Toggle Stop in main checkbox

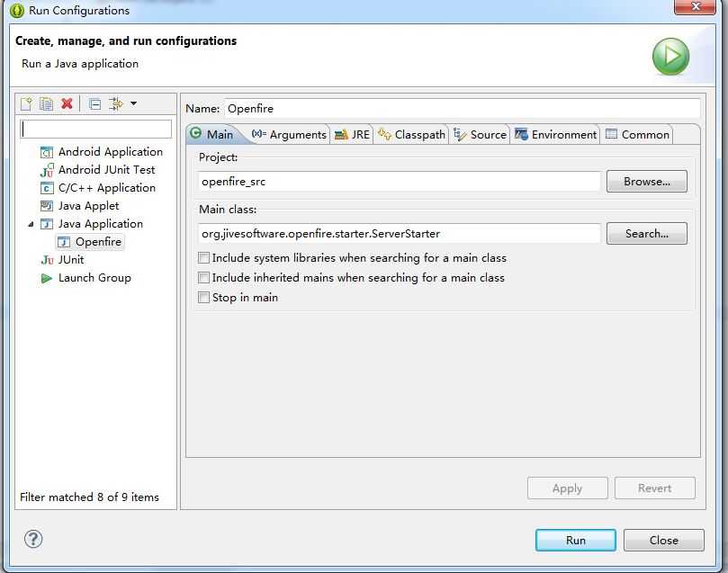[x=203, y=298]
